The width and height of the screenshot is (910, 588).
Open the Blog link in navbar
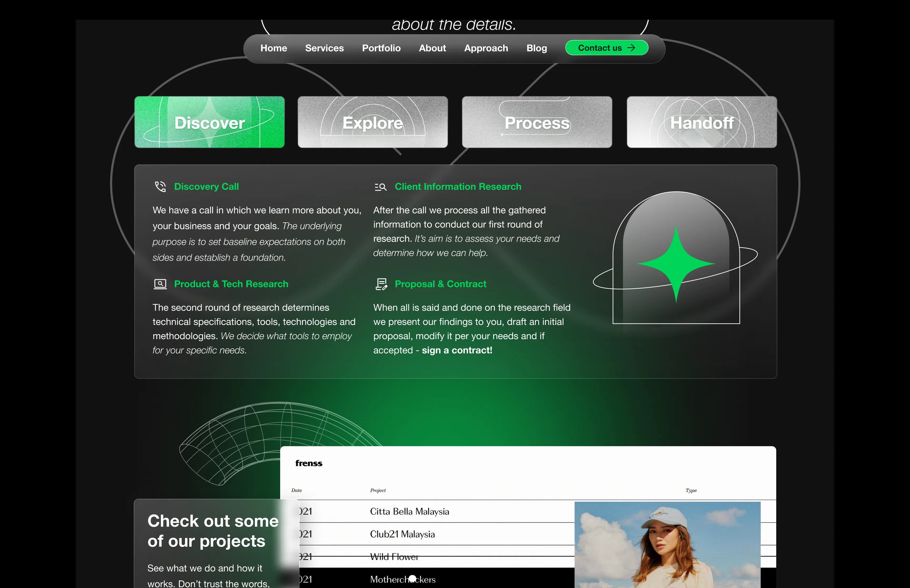pos(537,48)
